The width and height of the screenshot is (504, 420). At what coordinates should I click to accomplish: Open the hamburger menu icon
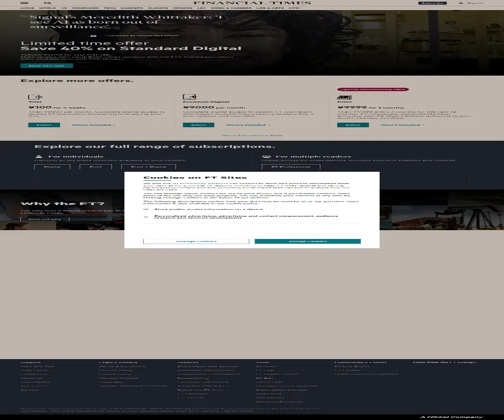click(24, 3)
